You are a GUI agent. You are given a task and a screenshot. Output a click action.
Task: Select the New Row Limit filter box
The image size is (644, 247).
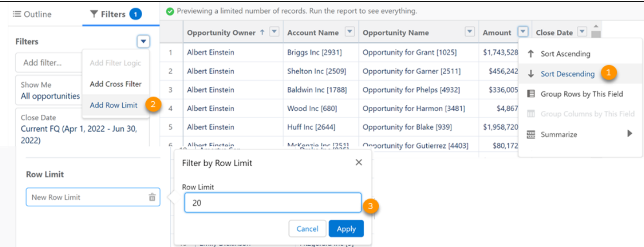pyautogui.click(x=93, y=197)
